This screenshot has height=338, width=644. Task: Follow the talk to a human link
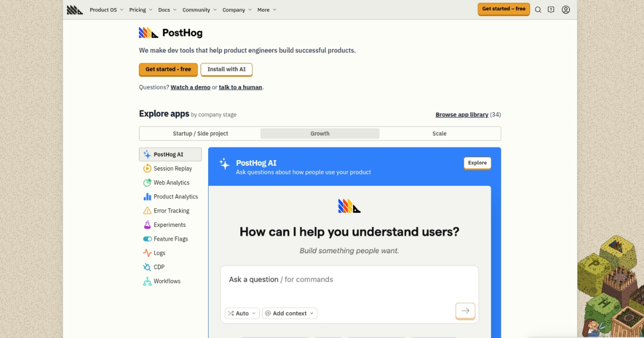click(240, 87)
